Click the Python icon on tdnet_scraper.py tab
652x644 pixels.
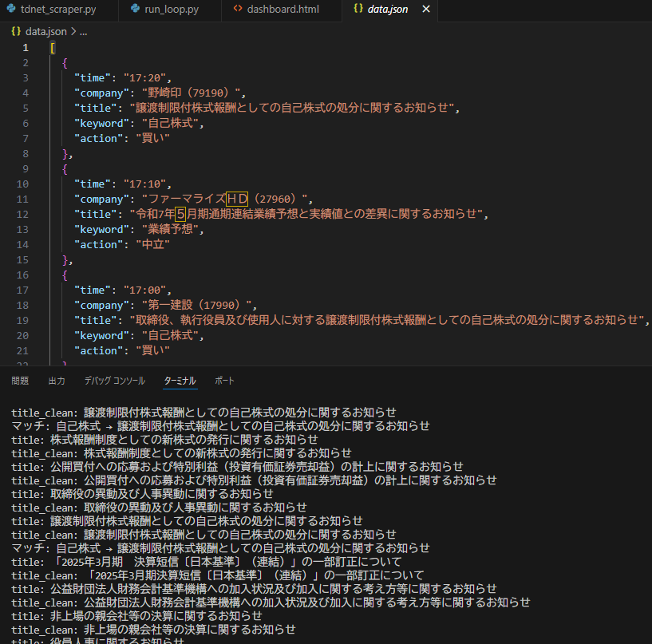coord(11,9)
